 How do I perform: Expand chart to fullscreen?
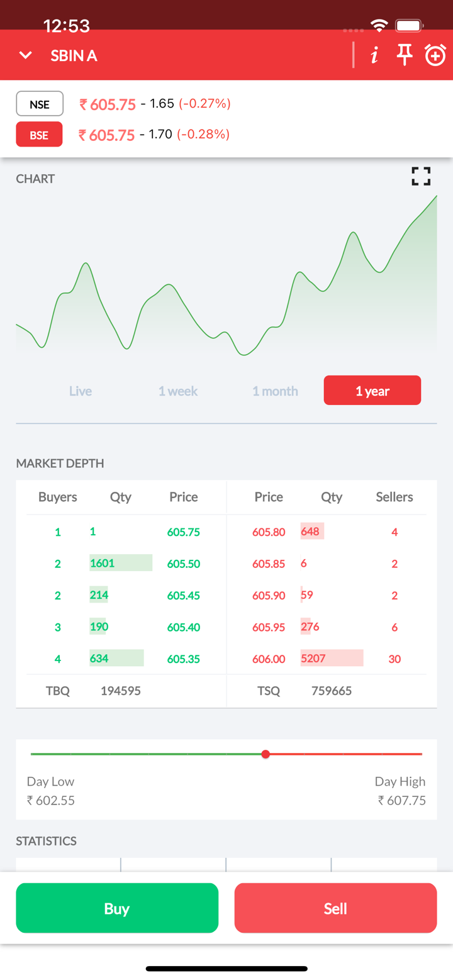pyautogui.click(x=421, y=176)
